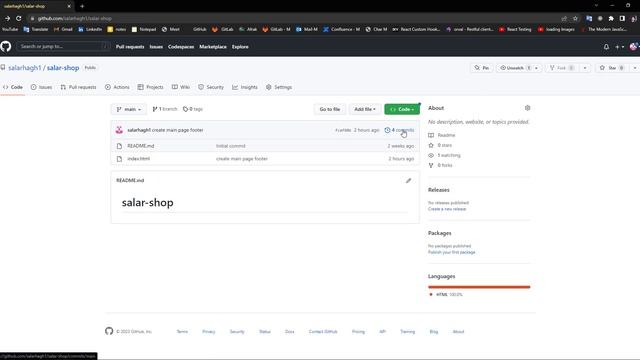This screenshot has width=640, height=360.
Task: Select the Projects tab
Action: [x=150, y=87]
